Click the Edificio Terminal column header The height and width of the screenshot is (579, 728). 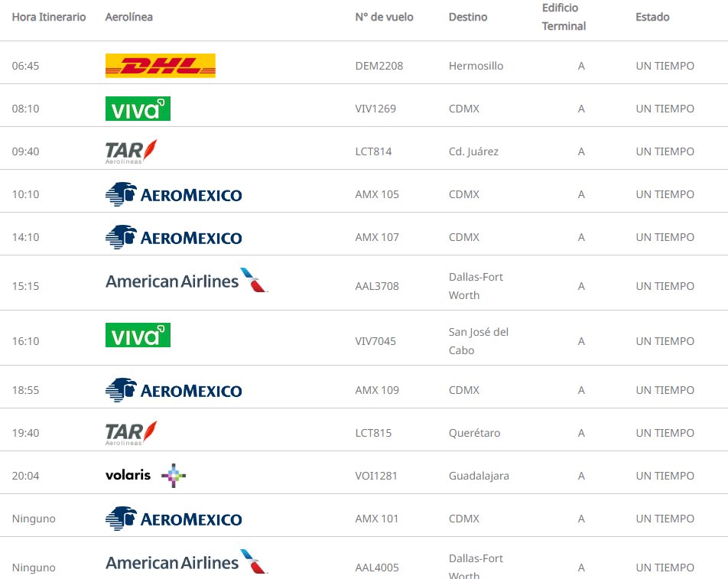564,17
